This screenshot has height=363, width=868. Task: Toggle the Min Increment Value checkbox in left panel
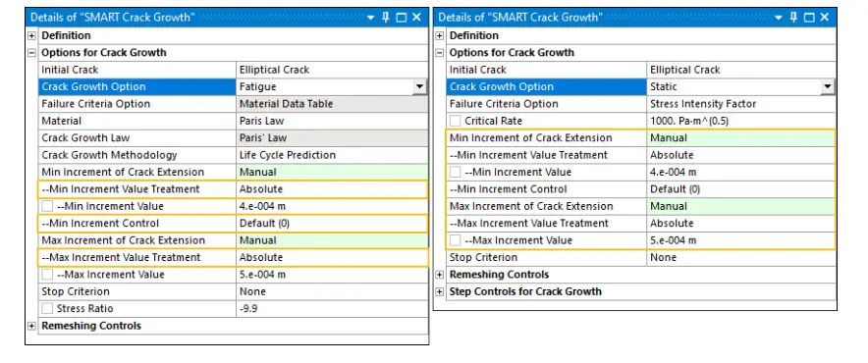(47, 206)
